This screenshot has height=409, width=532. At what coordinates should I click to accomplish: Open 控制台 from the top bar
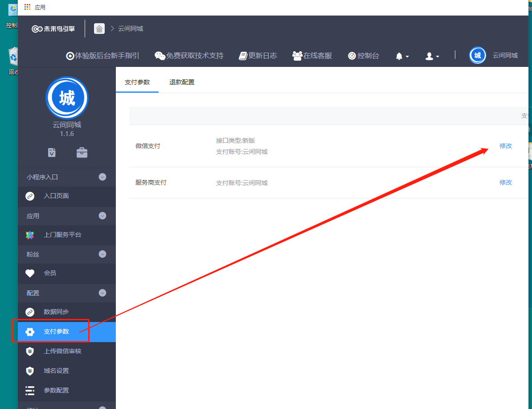click(364, 56)
